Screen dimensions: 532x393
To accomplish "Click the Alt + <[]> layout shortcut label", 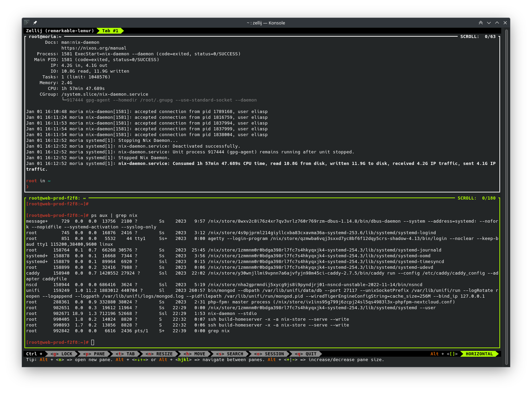I will 444,354.
